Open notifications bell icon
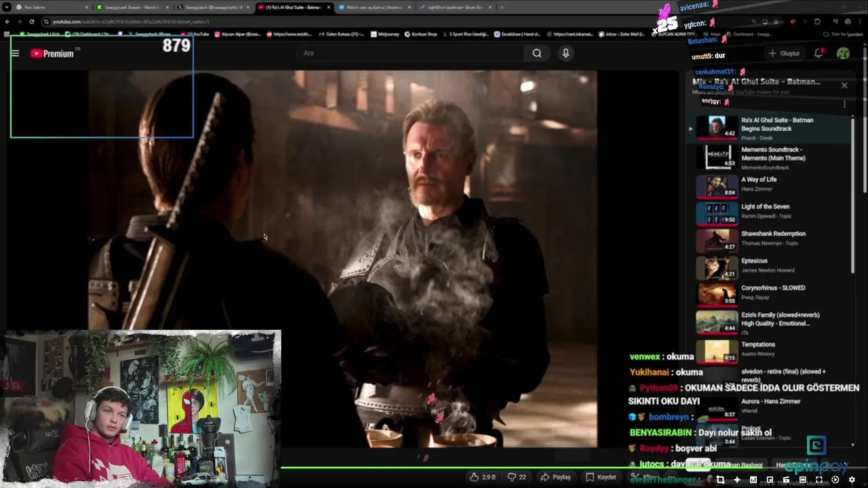 click(819, 53)
